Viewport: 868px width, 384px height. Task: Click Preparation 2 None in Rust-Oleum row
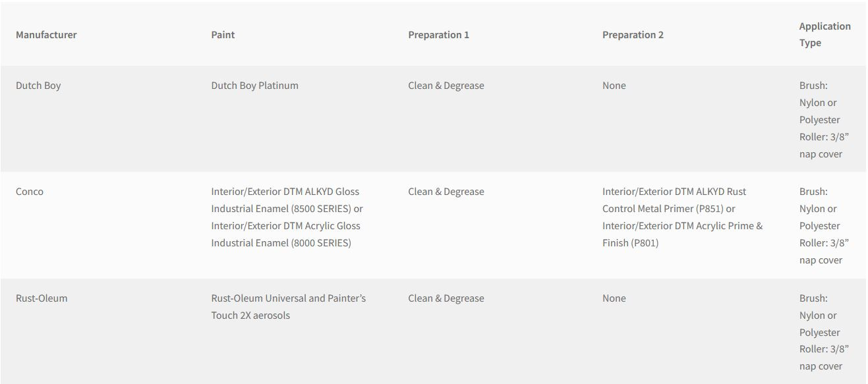[x=614, y=298]
